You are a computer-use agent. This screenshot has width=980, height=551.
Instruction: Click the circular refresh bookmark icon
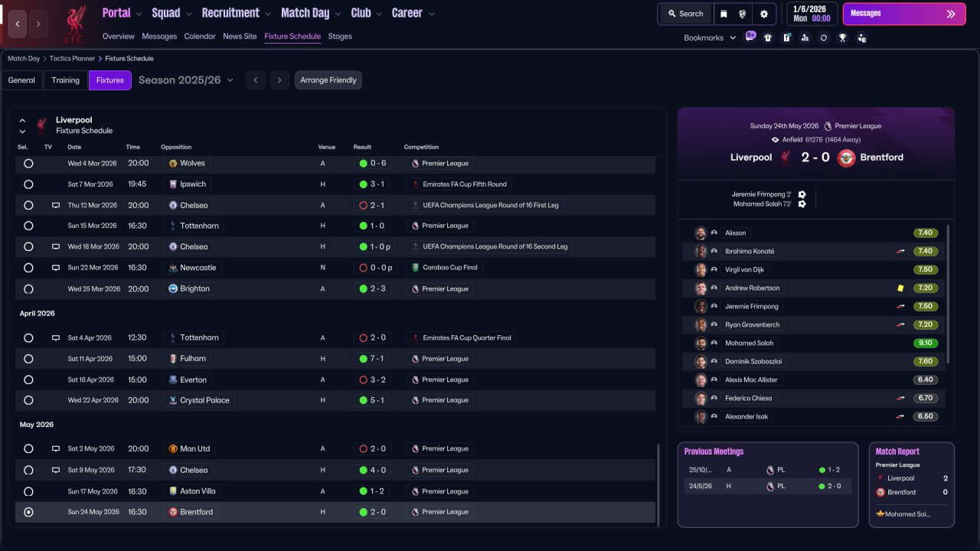(824, 37)
